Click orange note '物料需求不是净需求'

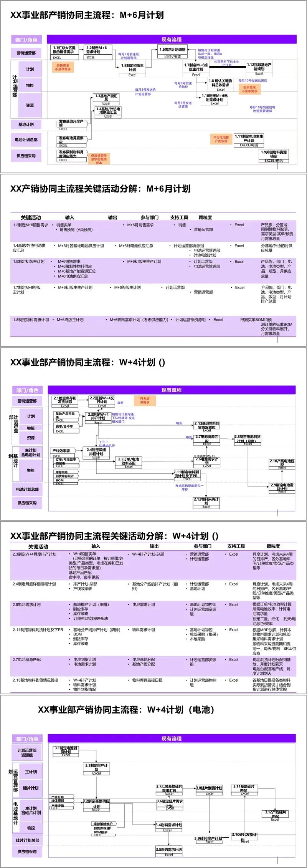pos(249,89)
